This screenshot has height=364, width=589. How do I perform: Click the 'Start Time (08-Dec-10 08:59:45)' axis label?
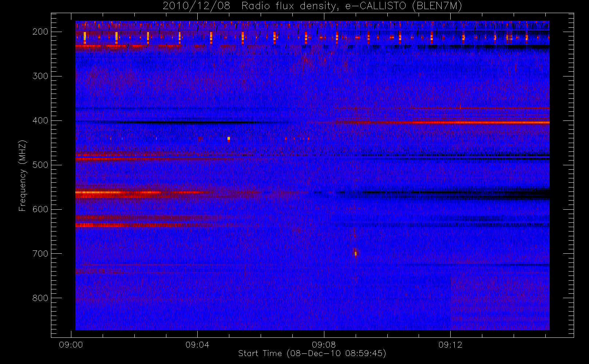point(312,353)
